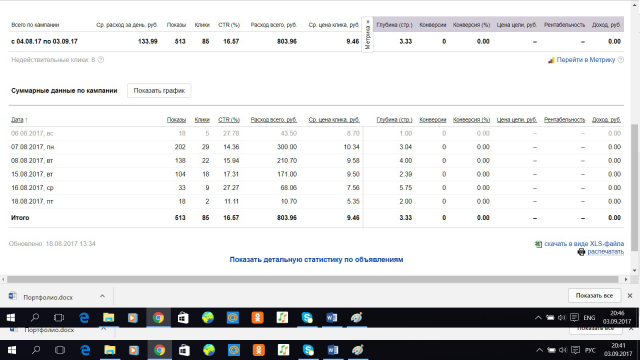Open the распечатать link

point(606,252)
